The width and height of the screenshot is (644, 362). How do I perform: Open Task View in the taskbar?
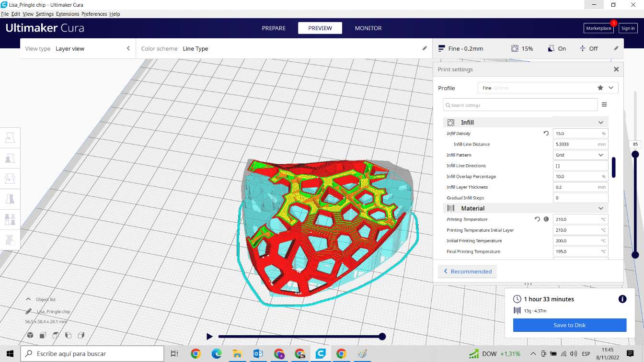click(x=174, y=354)
